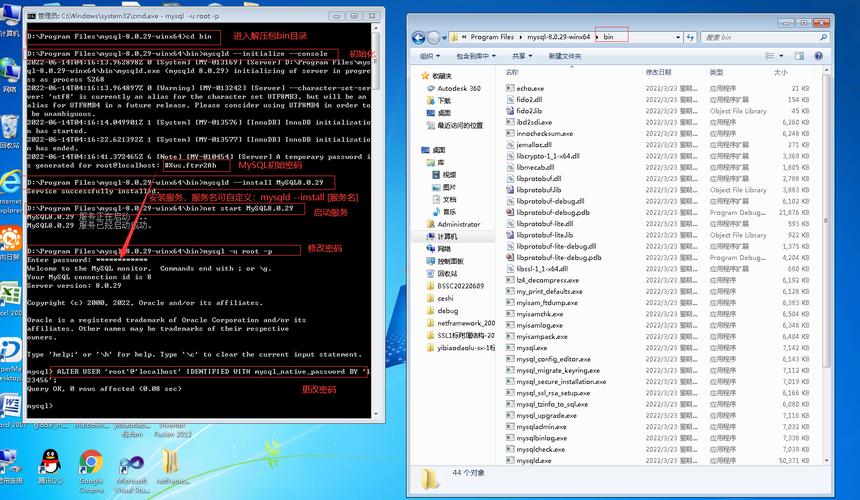Click the magnifier icon in the search box
Screen dimensions: 860x500
pyautogui.click(x=823, y=37)
